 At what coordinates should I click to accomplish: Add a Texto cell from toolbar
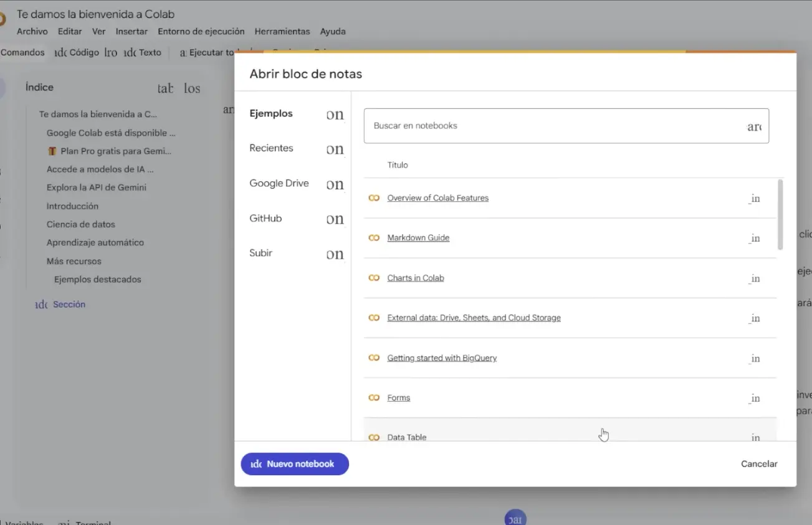click(x=142, y=52)
